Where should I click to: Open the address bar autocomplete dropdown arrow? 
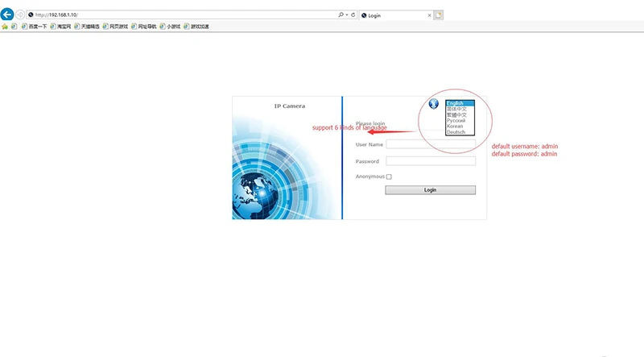[x=347, y=15]
